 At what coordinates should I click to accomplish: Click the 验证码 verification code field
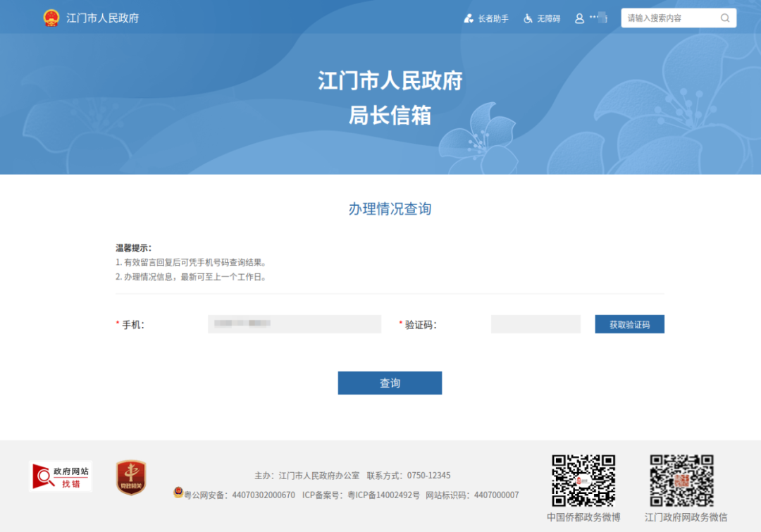tap(536, 324)
